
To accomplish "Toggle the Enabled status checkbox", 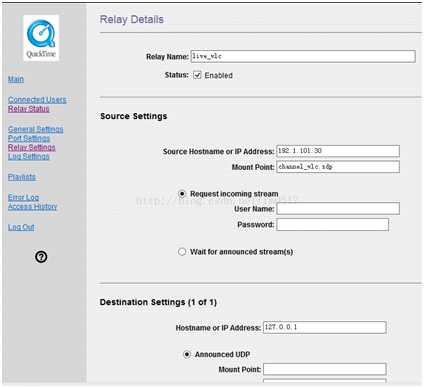I will (x=197, y=75).
